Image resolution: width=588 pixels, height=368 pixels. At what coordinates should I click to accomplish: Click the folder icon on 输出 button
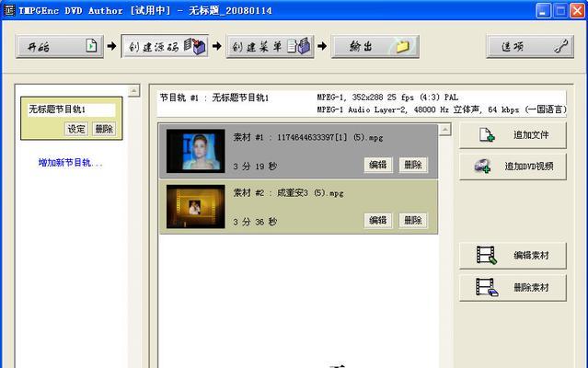pyautogui.click(x=403, y=46)
